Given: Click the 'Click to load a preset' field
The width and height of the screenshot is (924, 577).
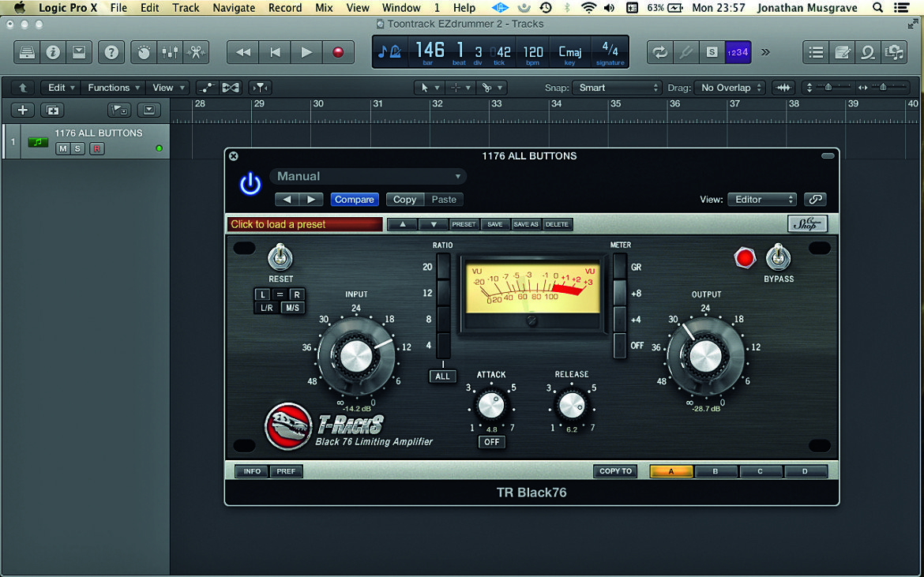Looking at the screenshot, I should (x=305, y=224).
